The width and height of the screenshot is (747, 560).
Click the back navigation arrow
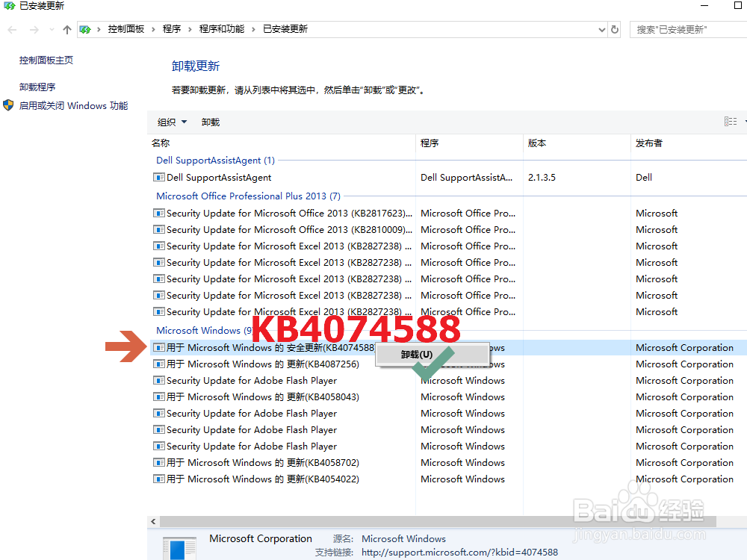(13, 30)
